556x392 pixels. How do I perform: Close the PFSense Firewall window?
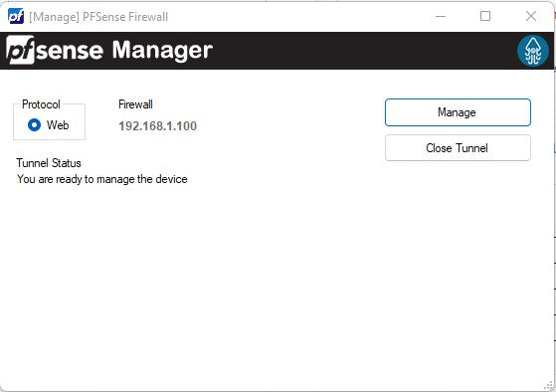coord(531,16)
